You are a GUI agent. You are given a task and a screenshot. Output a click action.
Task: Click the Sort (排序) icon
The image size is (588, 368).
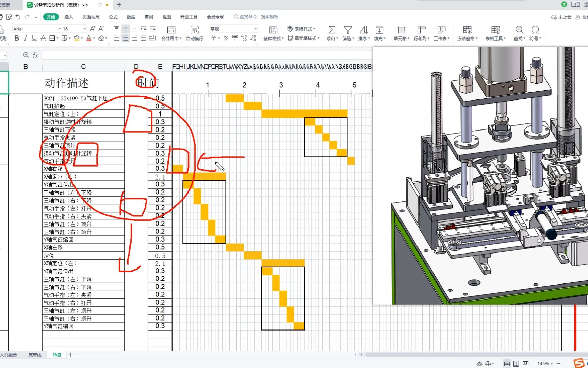364,30
